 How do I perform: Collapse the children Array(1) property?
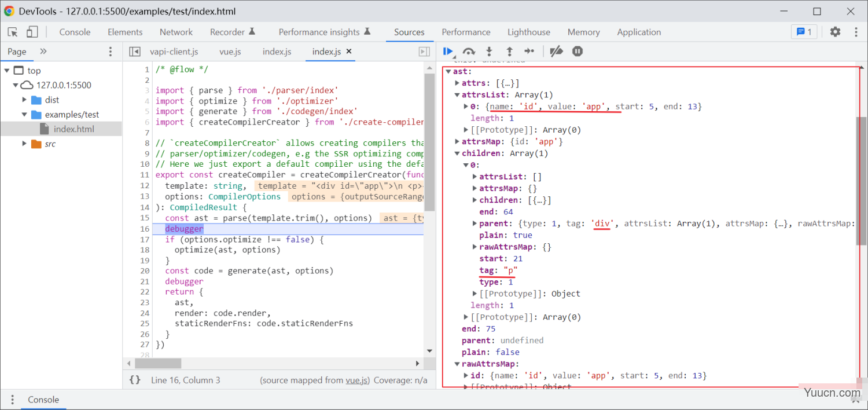[x=457, y=153]
